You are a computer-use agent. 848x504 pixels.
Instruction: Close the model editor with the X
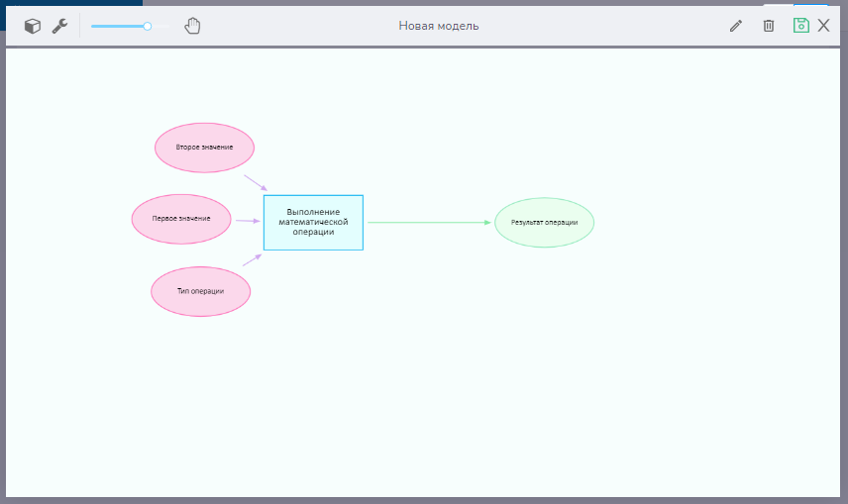tap(824, 26)
